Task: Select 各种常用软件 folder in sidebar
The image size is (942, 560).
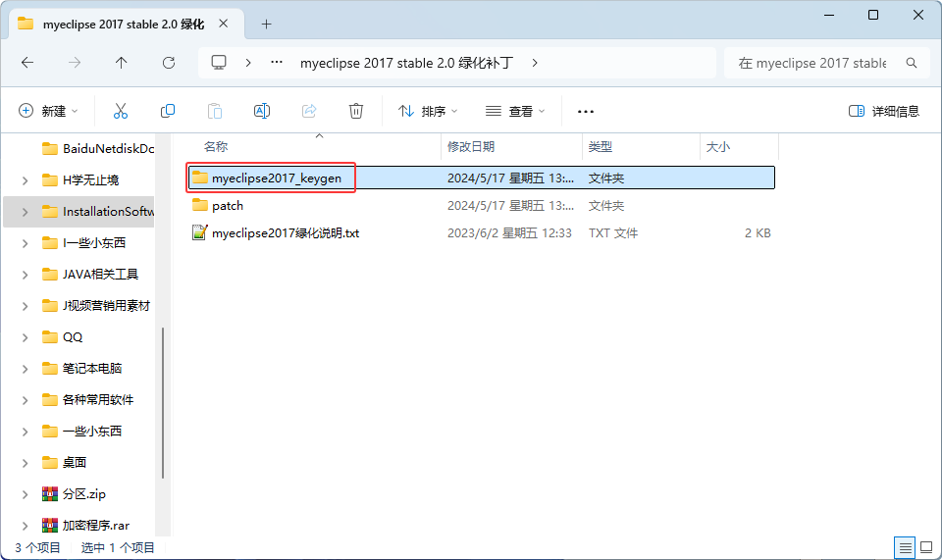Action: coord(98,400)
